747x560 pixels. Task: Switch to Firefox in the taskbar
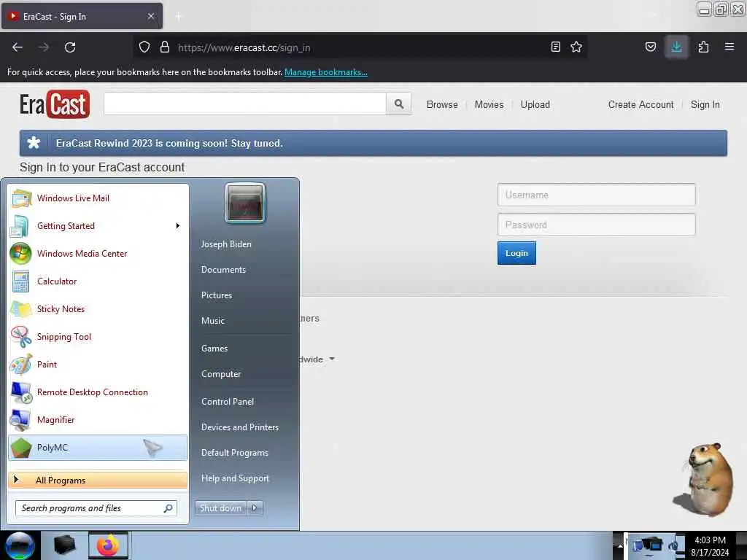pos(109,545)
